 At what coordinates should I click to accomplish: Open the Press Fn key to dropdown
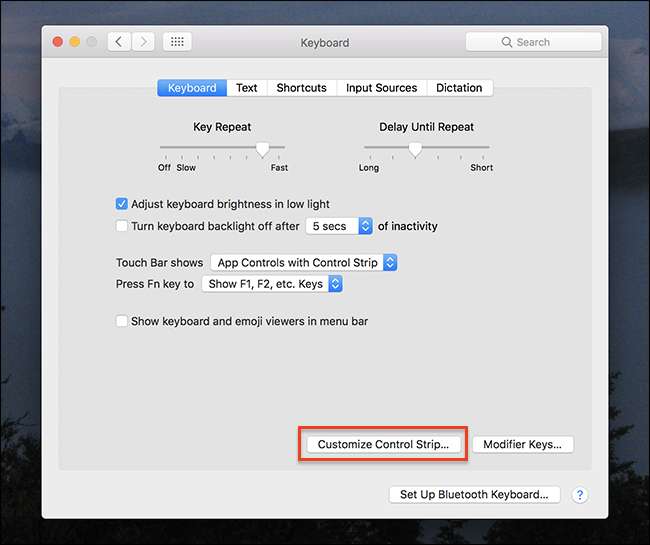[272, 284]
